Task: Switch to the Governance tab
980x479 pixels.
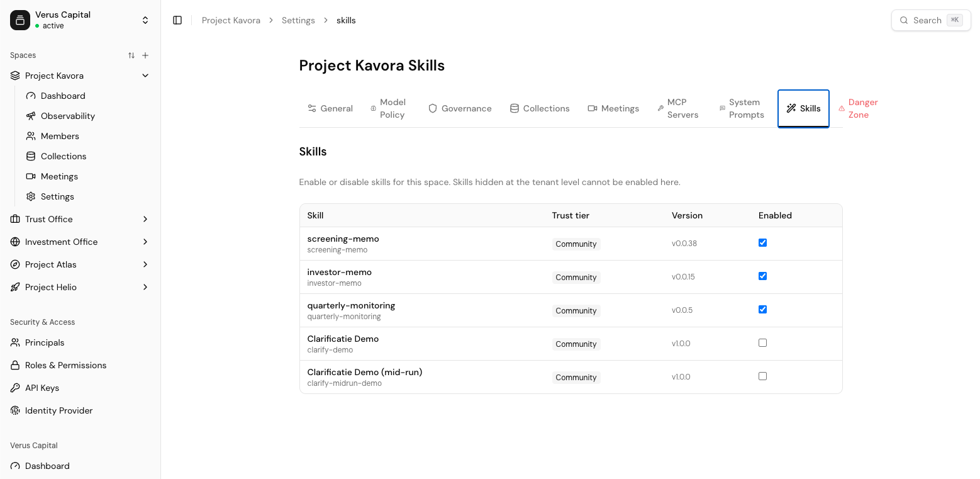Action: [x=460, y=108]
